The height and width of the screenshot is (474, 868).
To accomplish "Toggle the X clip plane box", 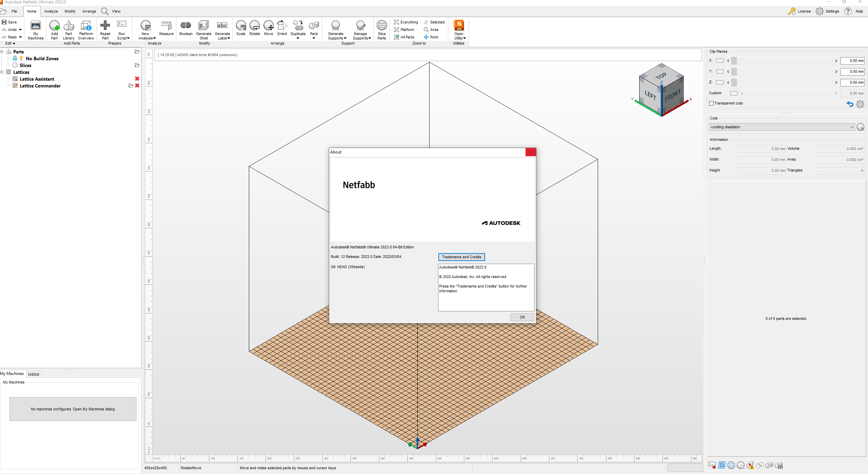I will pyautogui.click(x=720, y=61).
